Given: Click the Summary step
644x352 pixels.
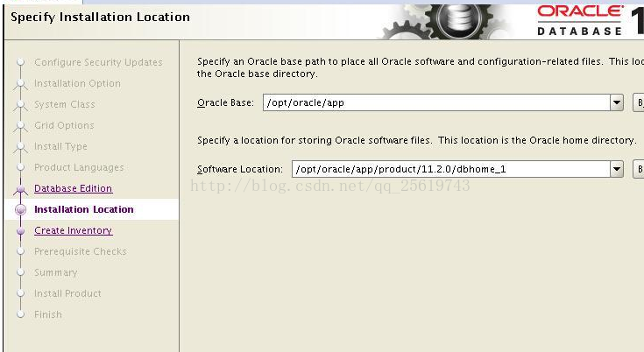Looking at the screenshot, I should [x=56, y=272].
